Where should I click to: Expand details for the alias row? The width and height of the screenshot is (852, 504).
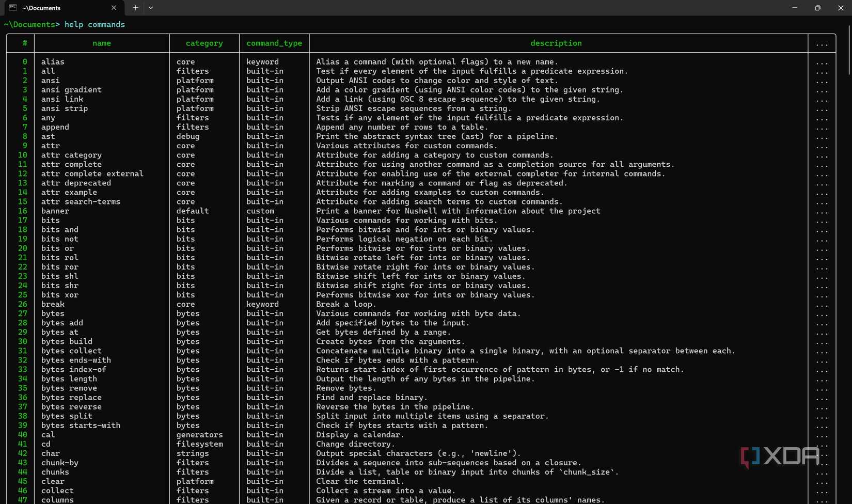822,61
